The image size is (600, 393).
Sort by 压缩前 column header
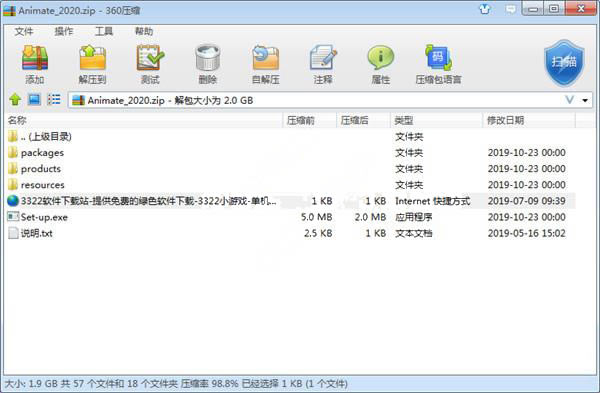pos(310,121)
